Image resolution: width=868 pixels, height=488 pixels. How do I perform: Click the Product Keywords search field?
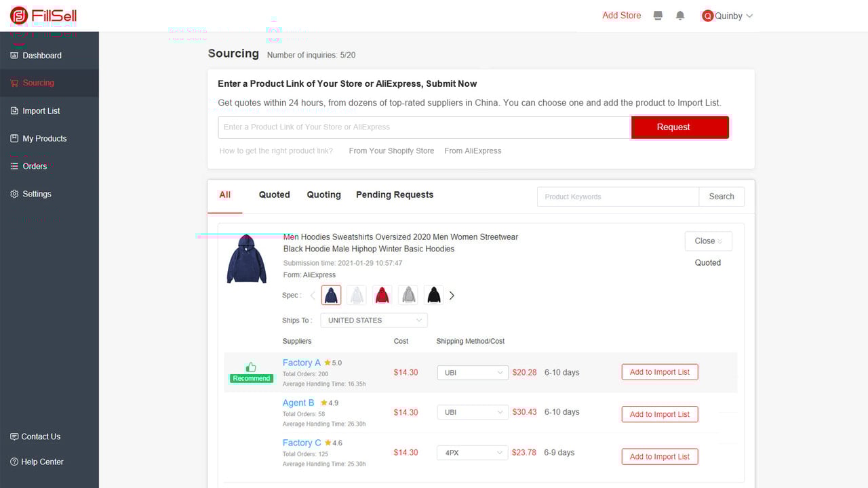[x=618, y=197]
